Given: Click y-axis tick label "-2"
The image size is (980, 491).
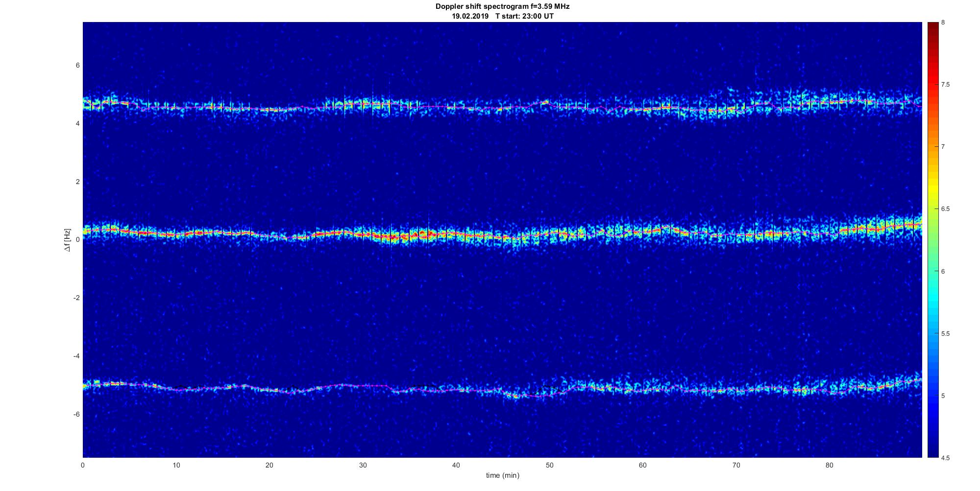Looking at the screenshot, I should pos(76,298).
